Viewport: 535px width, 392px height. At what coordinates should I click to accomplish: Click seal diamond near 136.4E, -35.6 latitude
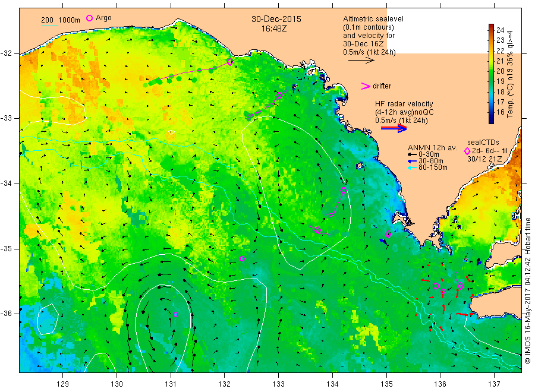point(461,286)
